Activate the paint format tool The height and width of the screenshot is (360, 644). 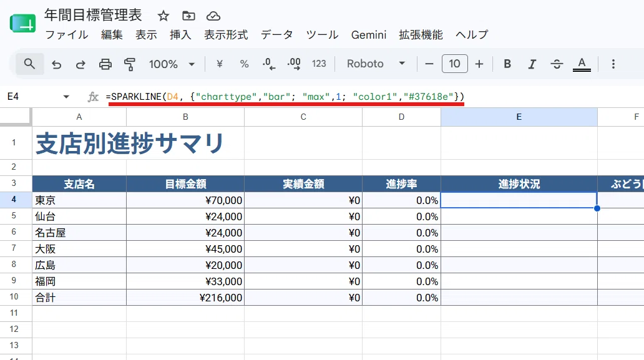[130, 64]
